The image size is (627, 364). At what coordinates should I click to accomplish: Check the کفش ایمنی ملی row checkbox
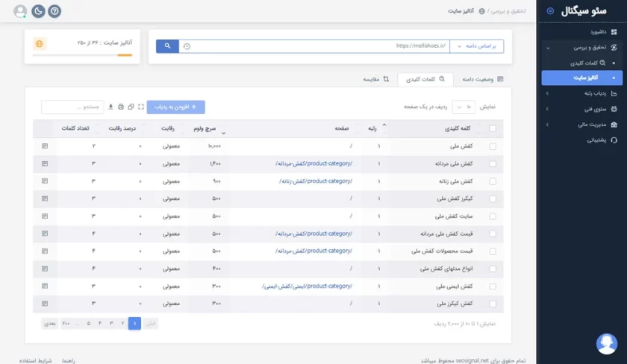click(x=493, y=286)
